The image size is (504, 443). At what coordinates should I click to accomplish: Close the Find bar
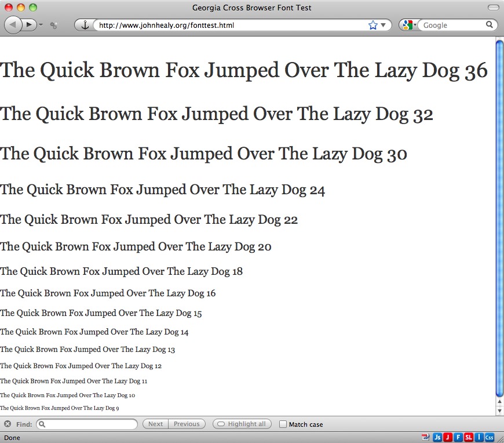click(8, 424)
